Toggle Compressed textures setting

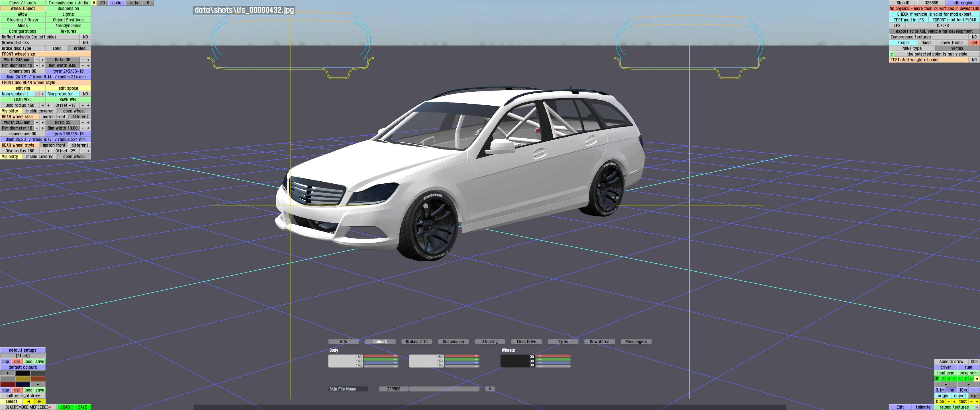(x=974, y=37)
